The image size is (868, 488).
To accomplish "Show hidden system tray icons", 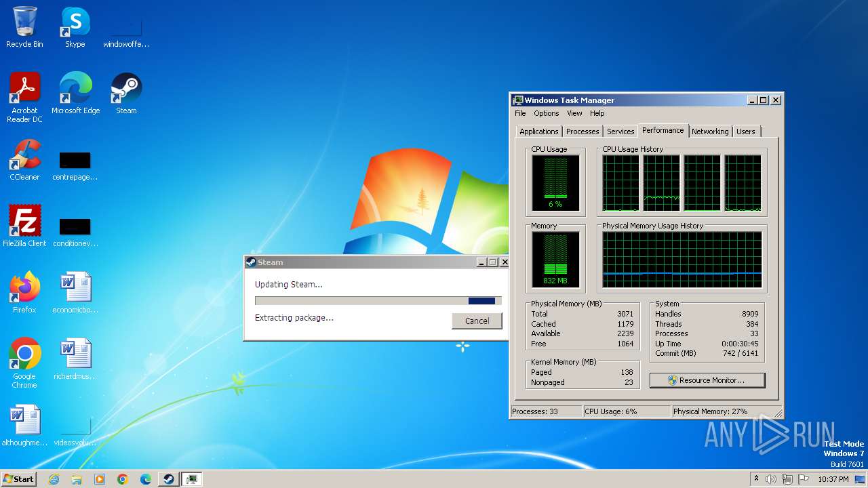I will click(756, 479).
